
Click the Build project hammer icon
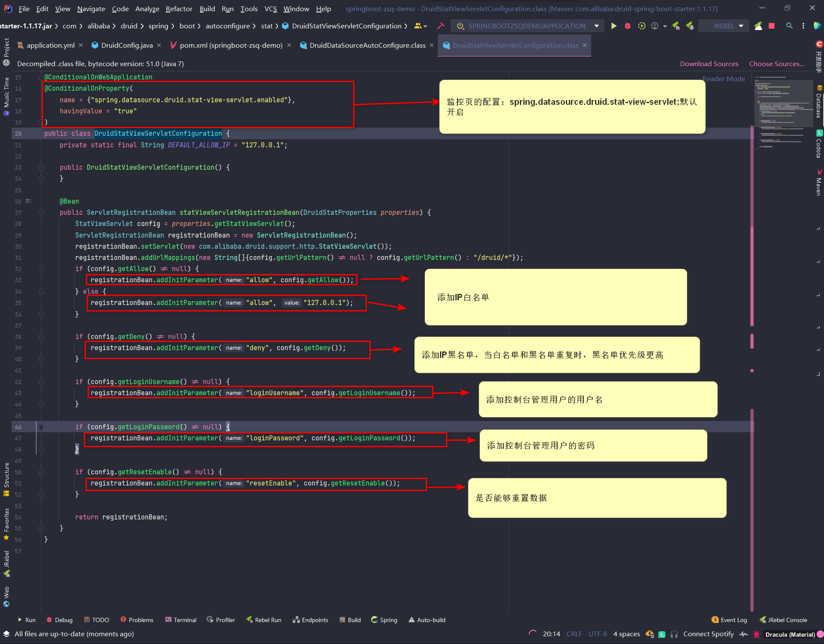point(440,26)
